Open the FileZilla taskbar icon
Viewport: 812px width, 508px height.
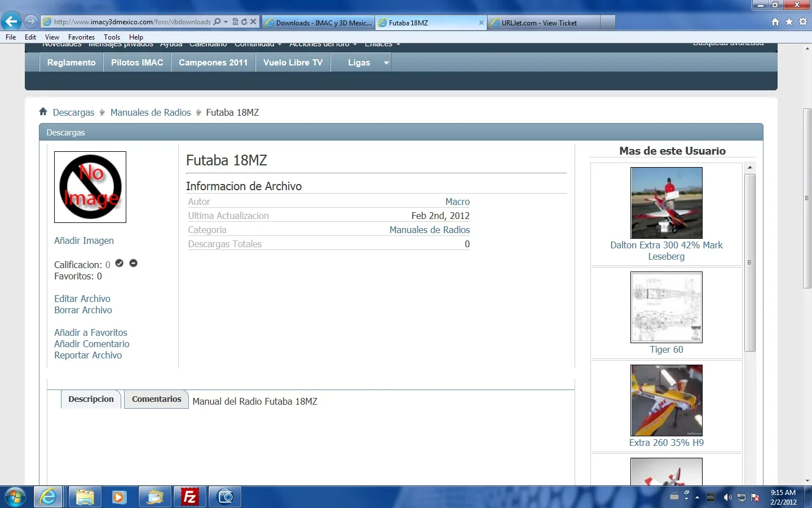click(189, 497)
